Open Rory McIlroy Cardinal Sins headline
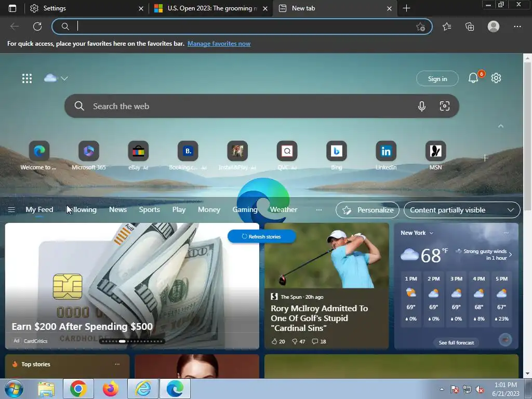 pos(319,318)
